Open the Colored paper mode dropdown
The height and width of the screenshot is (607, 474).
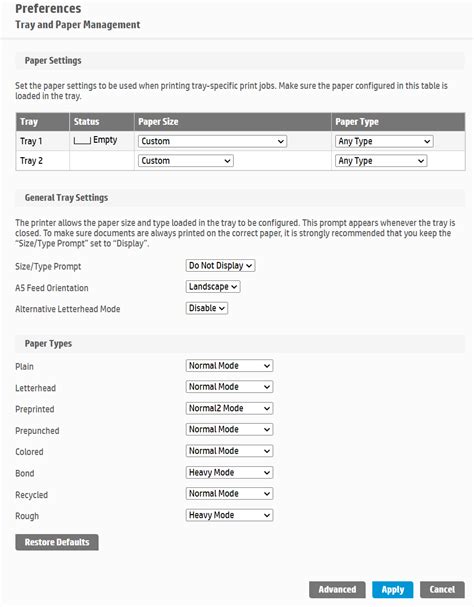pyautogui.click(x=229, y=451)
